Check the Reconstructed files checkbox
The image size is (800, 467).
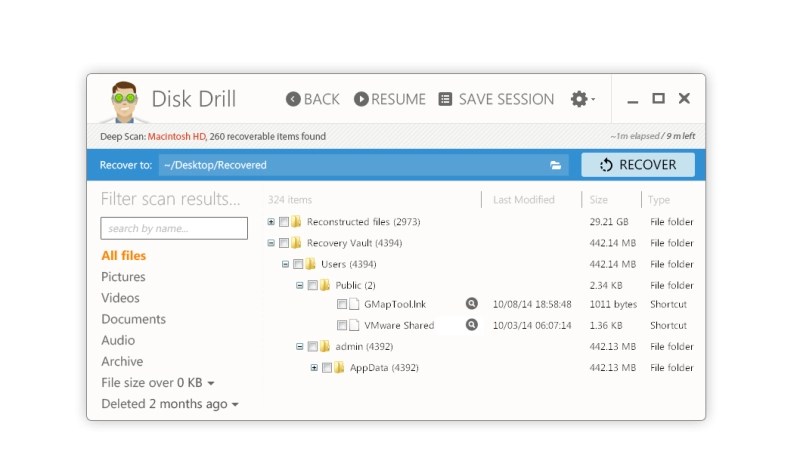click(x=284, y=222)
